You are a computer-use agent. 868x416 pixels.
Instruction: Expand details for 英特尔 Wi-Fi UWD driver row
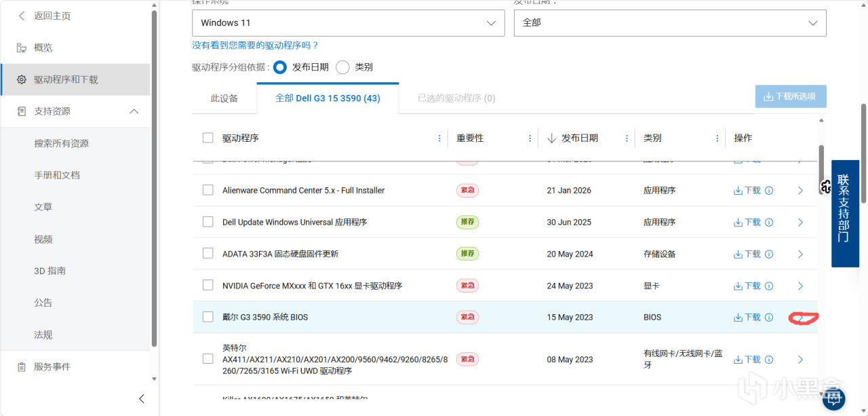tap(800, 360)
